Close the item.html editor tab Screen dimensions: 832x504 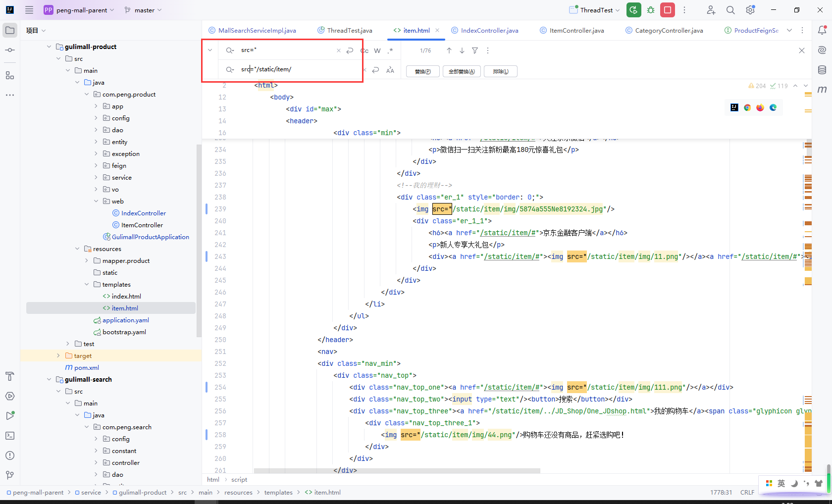click(437, 30)
